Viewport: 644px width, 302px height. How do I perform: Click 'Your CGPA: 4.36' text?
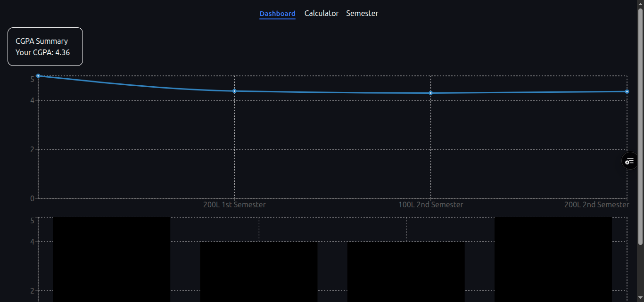[x=43, y=52]
